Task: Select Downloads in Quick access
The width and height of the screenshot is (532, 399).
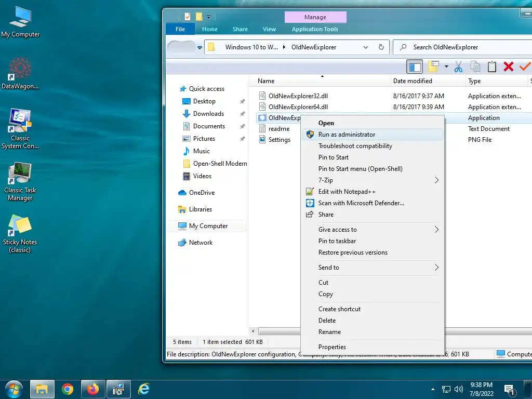Action: (208, 114)
